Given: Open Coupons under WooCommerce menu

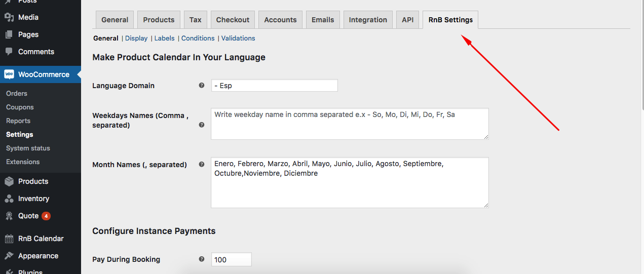Looking at the screenshot, I should pyautogui.click(x=20, y=107).
